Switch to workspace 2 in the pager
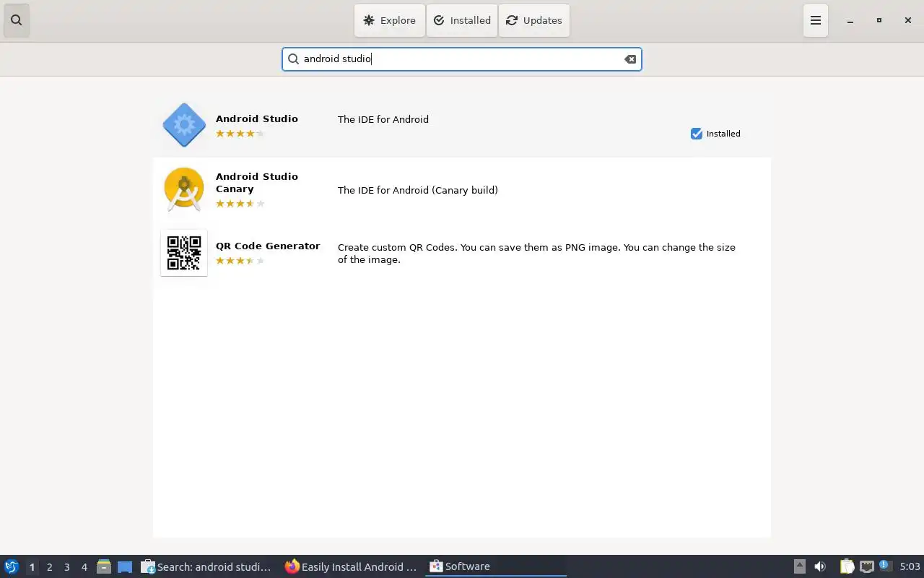Viewport: 924px width, 578px height. (49, 567)
